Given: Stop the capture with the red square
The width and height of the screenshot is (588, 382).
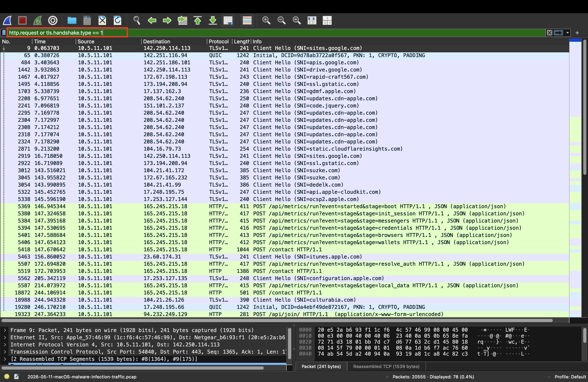Looking at the screenshot, I should click(x=22, y=20).
